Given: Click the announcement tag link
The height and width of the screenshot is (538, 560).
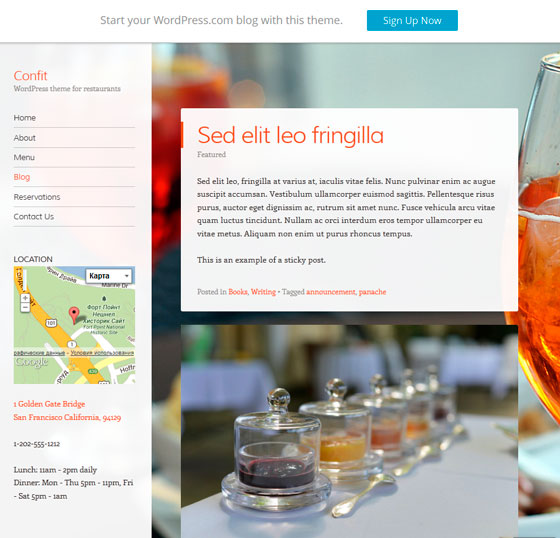Looking at the screenshot, I should 331,292.
